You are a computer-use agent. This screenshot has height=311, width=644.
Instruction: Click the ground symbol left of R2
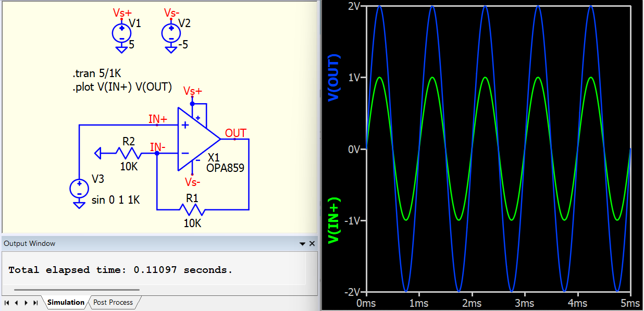pos(97,153)
